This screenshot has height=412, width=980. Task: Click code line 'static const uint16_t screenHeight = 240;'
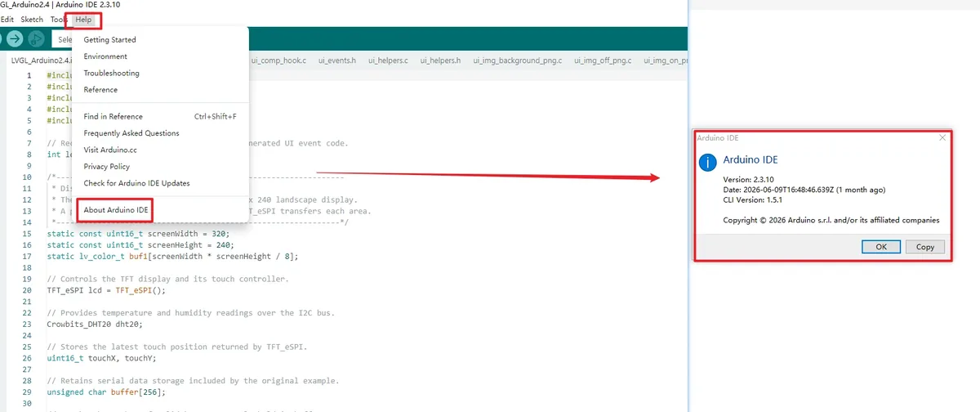pyautogui.click(x=140, y=244)
